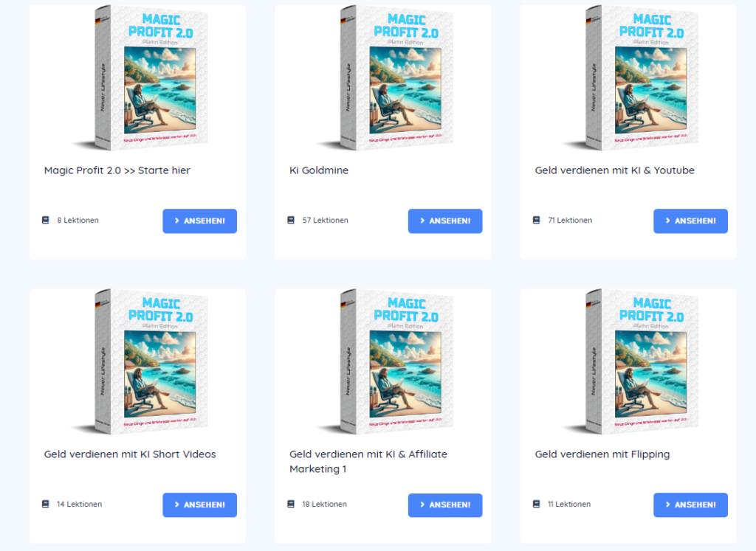Select the Flipping course product box image
756x551 pixels.
[x=631, y=361]
